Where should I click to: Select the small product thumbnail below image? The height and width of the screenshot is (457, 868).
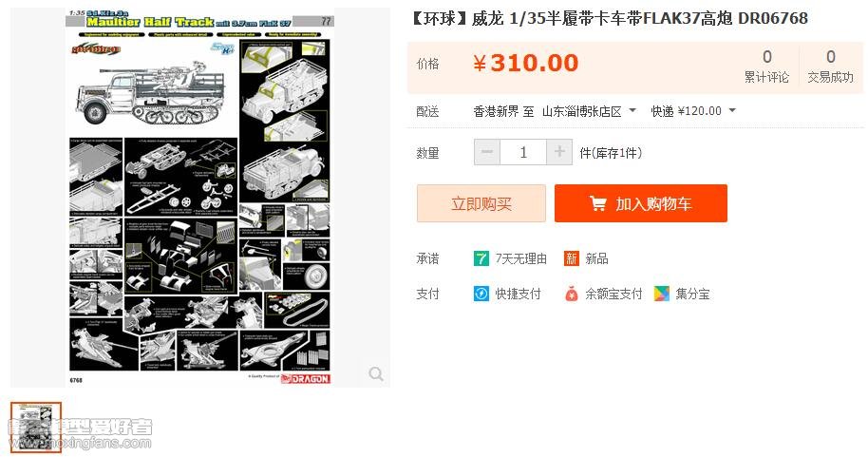[x=36, y=428]
